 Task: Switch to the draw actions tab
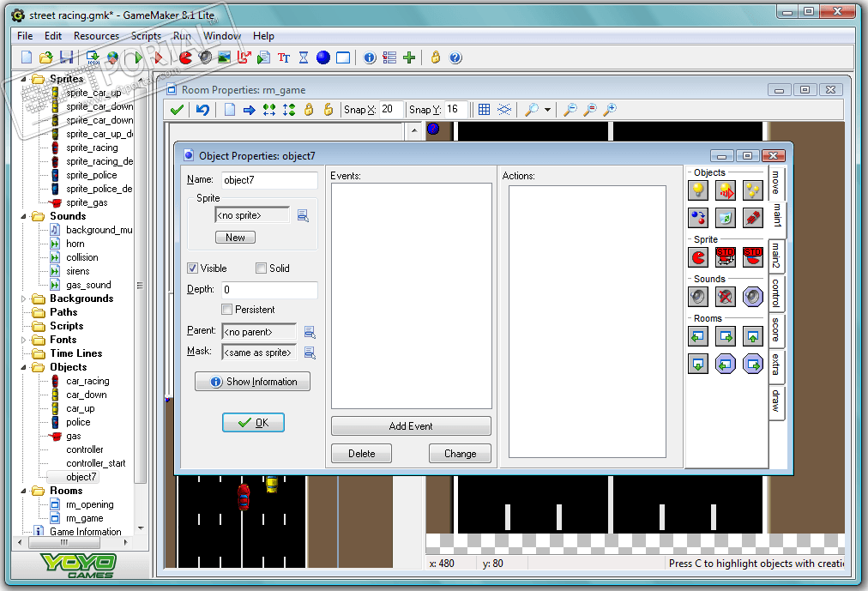(776, 401)
